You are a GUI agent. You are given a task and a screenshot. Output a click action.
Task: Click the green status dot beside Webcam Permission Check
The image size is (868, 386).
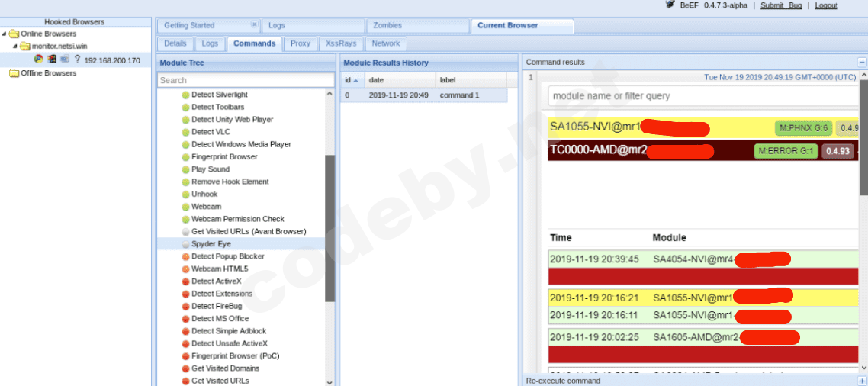[185, 219]
